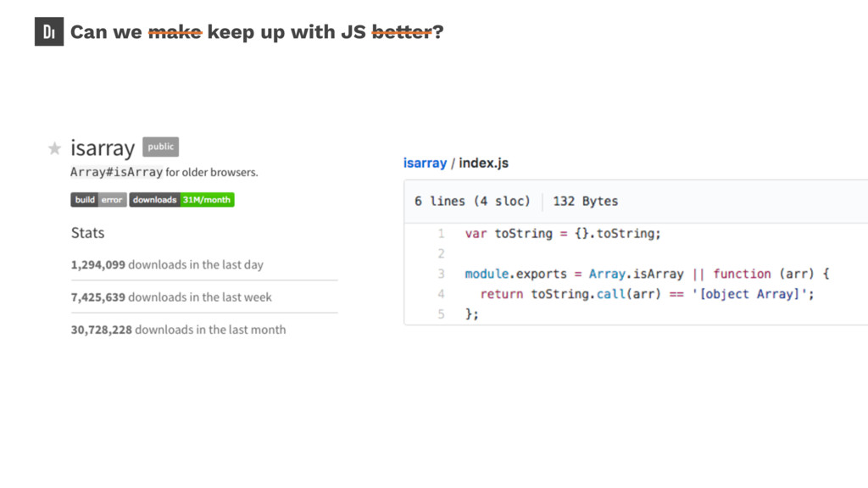
Task: Click line number 3 in code
Action: point(441,274)
